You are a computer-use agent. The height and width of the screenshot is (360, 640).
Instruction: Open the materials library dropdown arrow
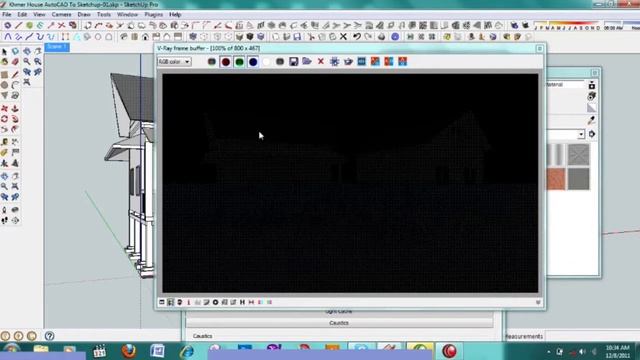click(x=581, y=134)
